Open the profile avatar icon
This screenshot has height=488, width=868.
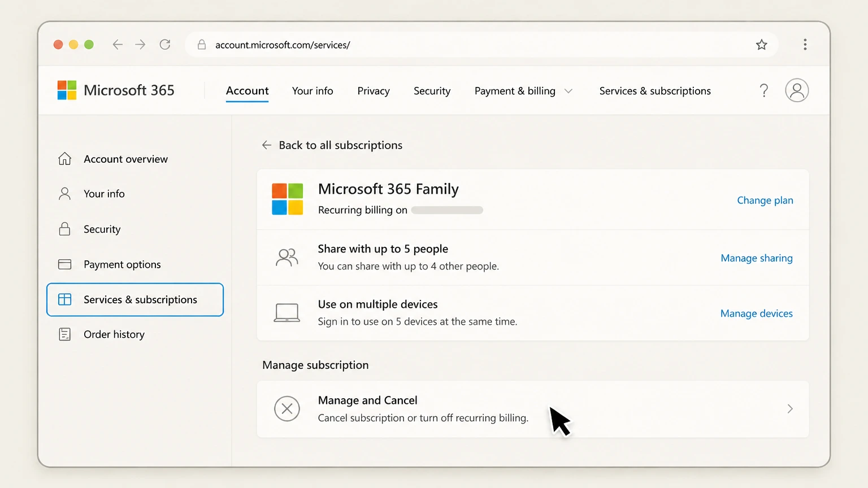[x=797, y=90]
